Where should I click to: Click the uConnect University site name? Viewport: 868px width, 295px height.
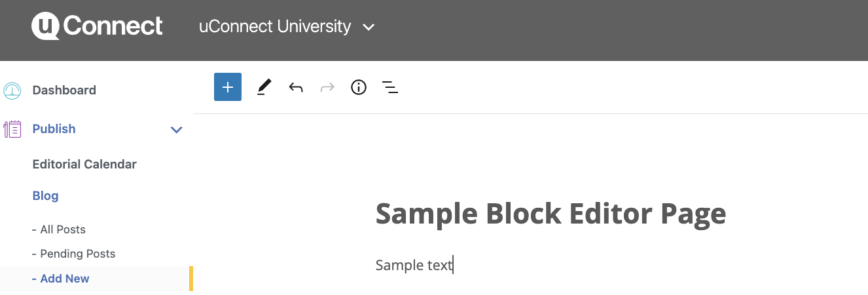275,27
